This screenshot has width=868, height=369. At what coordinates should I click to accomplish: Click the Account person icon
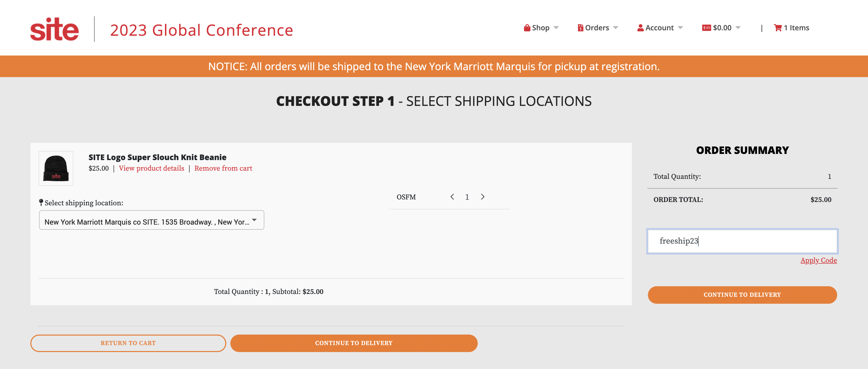tap(640, 27)
